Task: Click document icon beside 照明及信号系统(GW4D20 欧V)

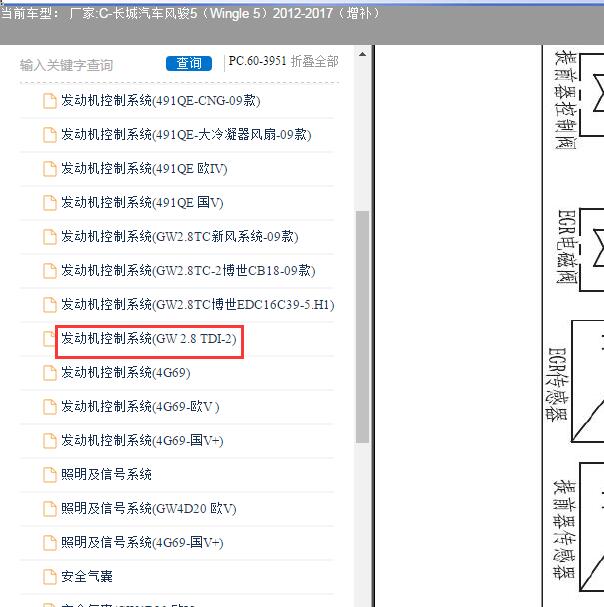Action: [x=50, y=509]
